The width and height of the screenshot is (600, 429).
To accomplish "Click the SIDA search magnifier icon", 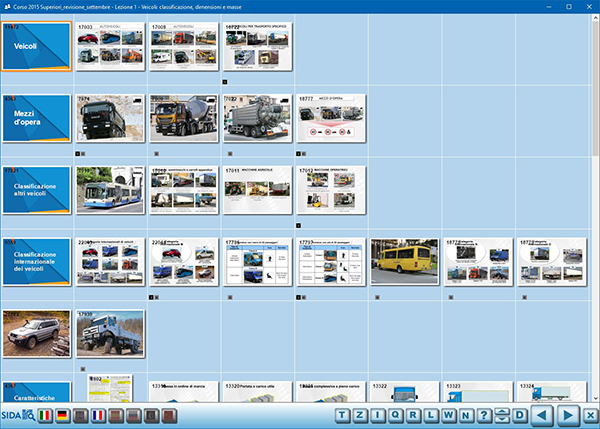I will [29, 415].
